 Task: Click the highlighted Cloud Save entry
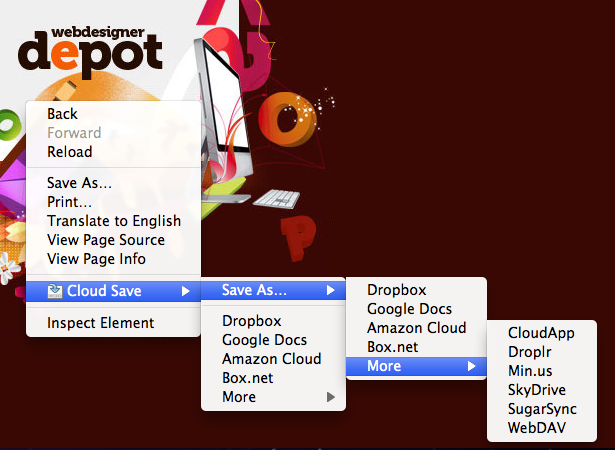pos(113,291)
